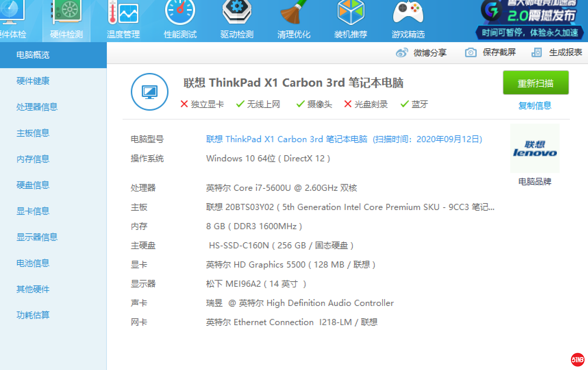Open the 驱动检测 gear icon
The width and height of the screenshot is (588, 370).
tap(237, 12)
